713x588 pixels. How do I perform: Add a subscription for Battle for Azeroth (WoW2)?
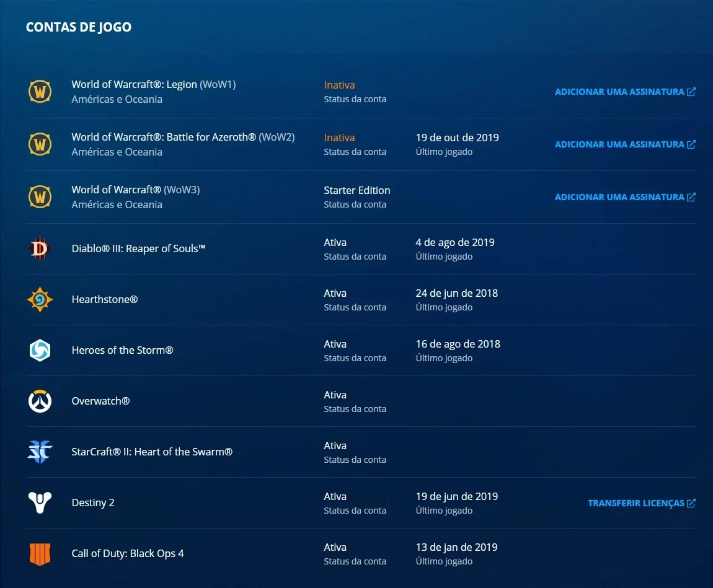(x=625, y=144)
